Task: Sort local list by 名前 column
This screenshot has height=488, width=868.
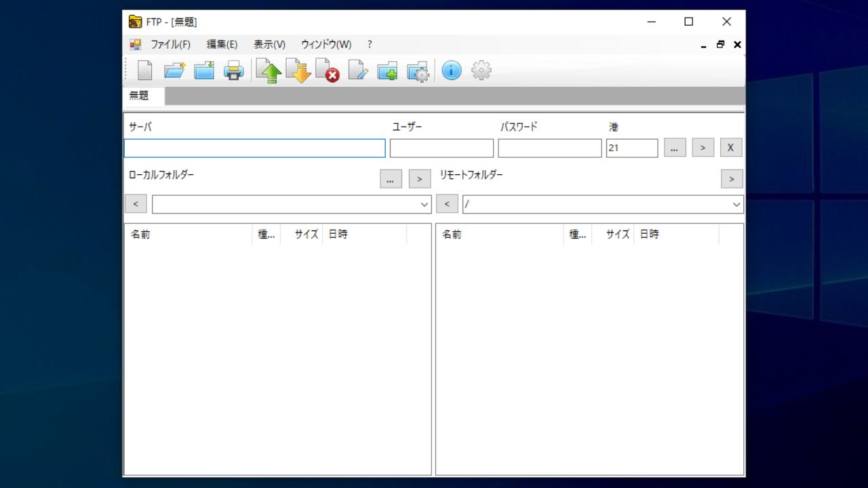Action: coord(189,235)
